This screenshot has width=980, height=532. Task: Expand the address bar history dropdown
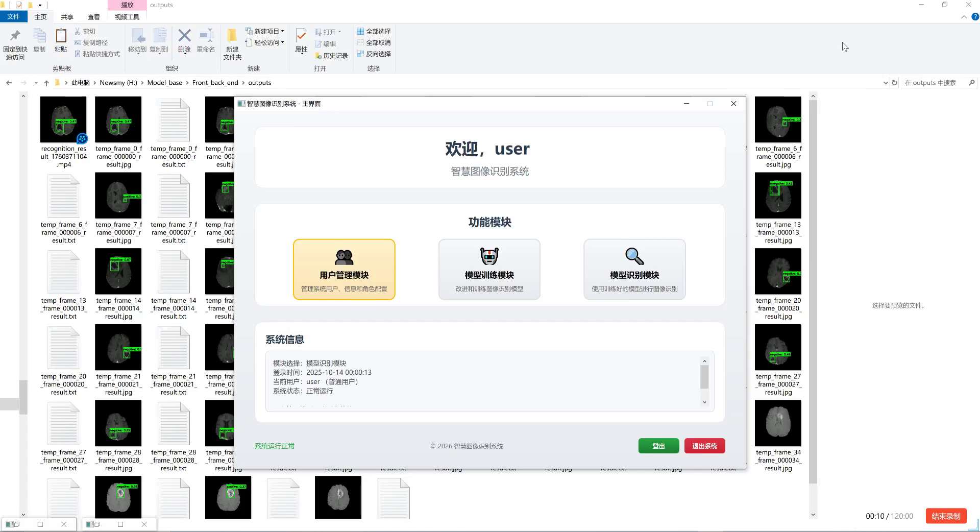[886, 82]
